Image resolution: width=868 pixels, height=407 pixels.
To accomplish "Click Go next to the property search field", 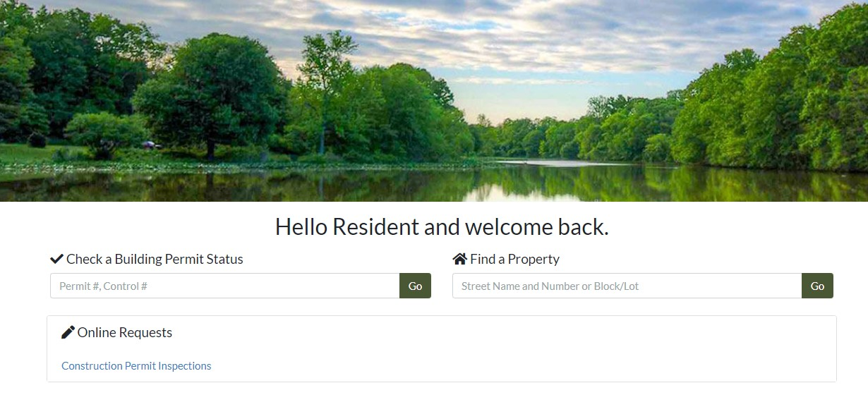I will (817, 286).
